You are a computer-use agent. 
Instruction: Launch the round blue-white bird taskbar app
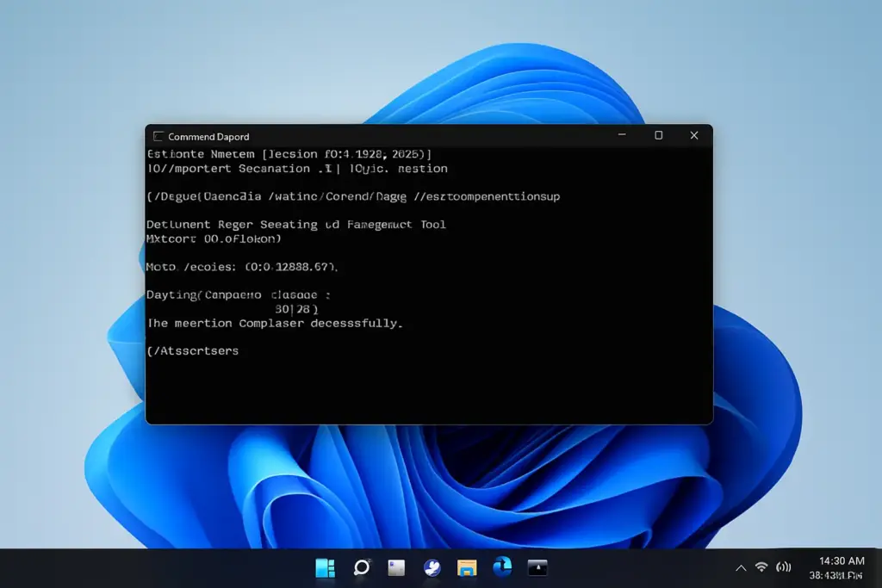coord(432,567)
